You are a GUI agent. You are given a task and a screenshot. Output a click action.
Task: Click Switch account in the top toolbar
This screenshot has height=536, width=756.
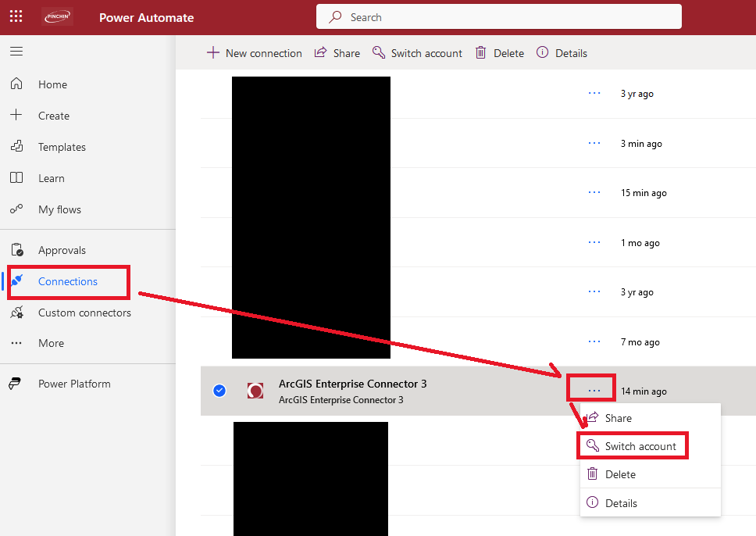[x=417, y=52]
